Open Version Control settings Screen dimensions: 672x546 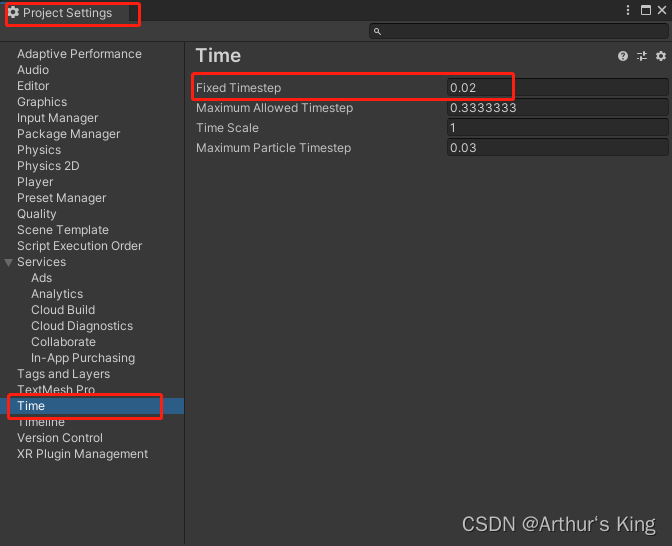(60, 438)
